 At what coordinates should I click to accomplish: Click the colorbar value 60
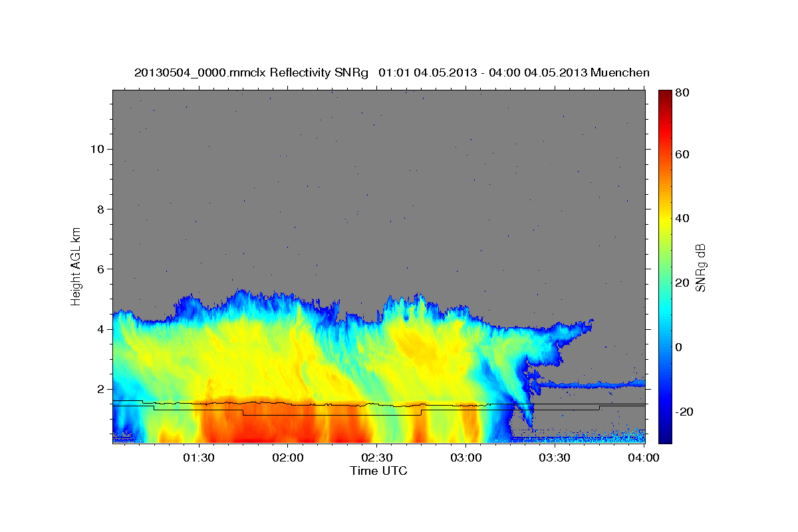(x=682, y=154)
